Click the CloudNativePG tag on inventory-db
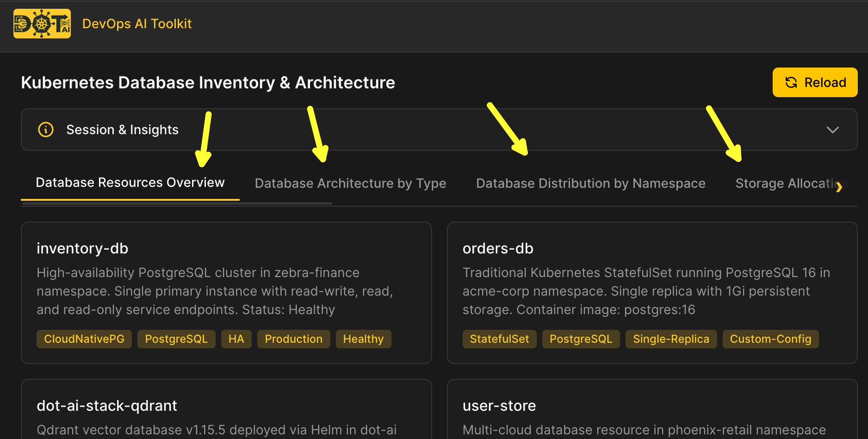This screenshot has height=439, width=868. 84,339
